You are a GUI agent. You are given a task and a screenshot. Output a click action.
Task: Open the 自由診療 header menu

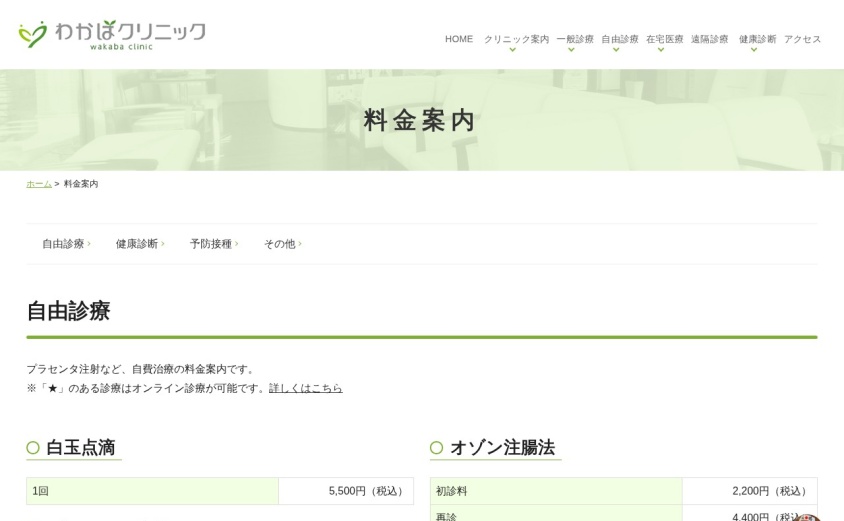pyautogui.click(x=620, y=39)
